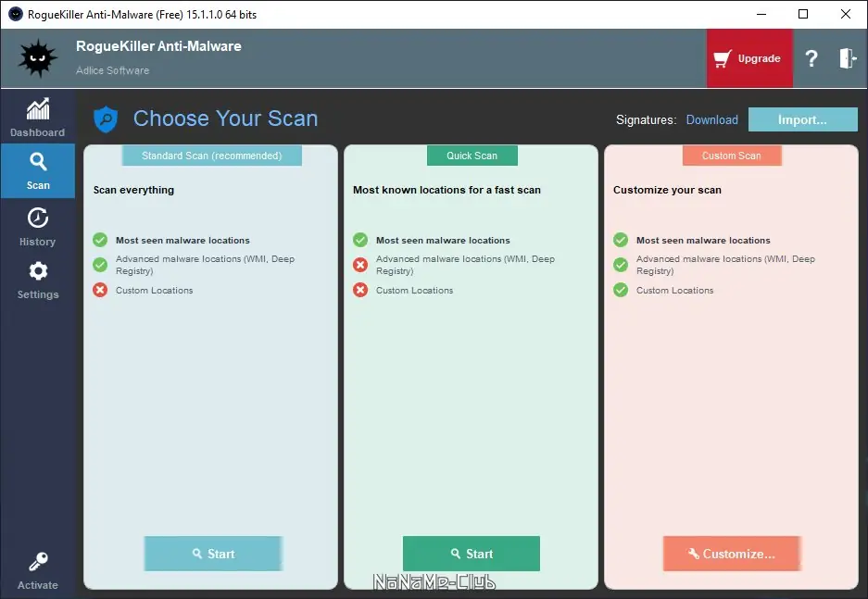The width and height of the screenshot is (868, 599).
Task: Click 'Custom Locations' text in Quick Scan card
Action: tap(415, 291)
